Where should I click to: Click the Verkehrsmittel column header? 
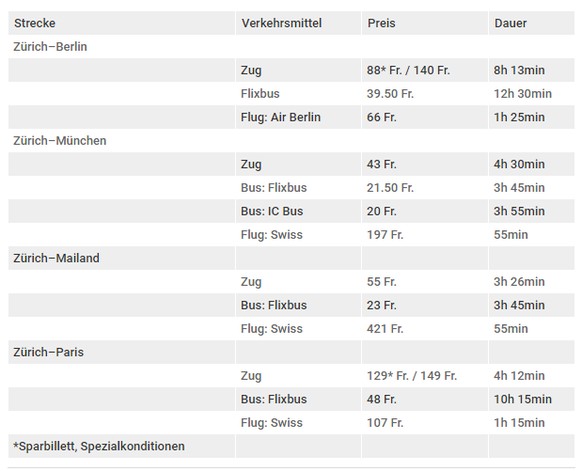tap(281, 23)
